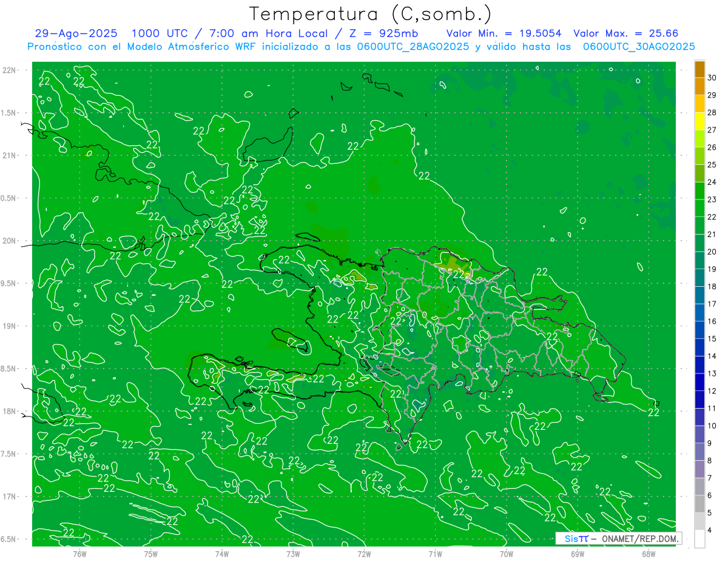Viewport: 728px width, 562px height.
Task: Click the "71W" longitude axis label
Action: click(x=435, y=554)
